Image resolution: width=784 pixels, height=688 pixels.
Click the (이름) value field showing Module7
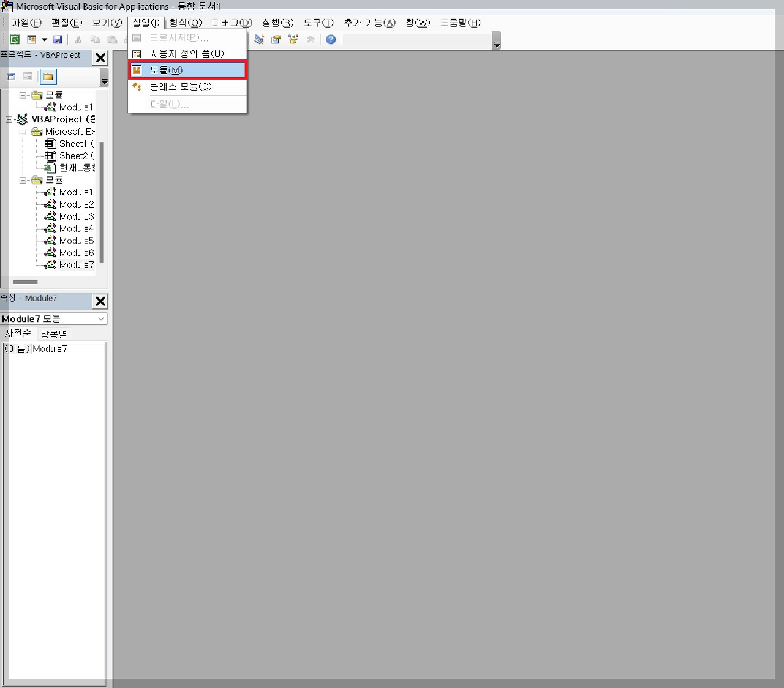coord(68,349)
